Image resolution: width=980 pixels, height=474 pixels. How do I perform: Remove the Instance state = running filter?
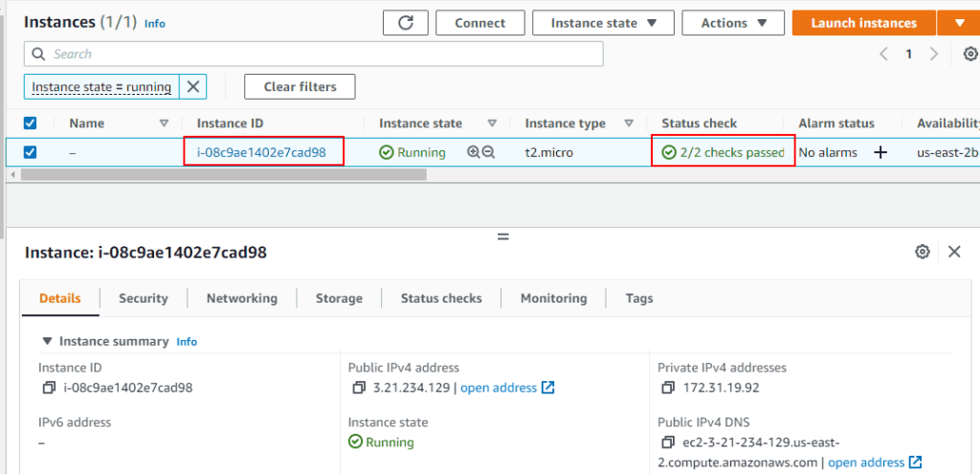193,87
